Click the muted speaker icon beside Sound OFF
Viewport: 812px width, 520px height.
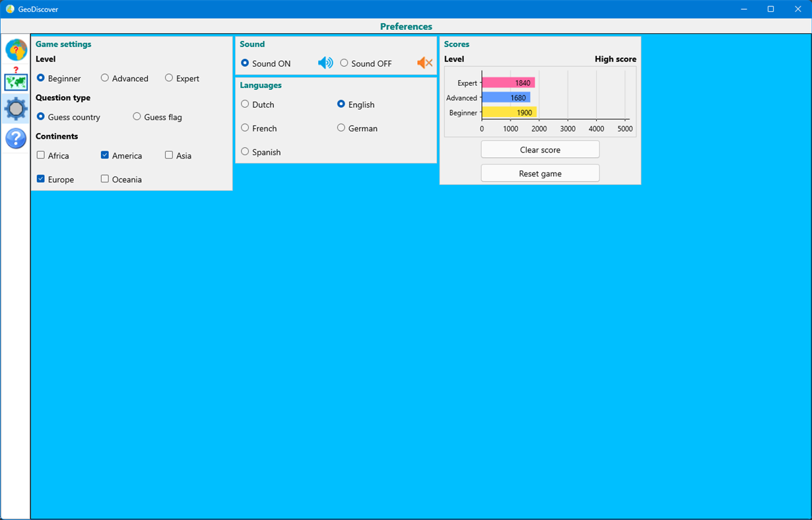[x=424, y=62]
